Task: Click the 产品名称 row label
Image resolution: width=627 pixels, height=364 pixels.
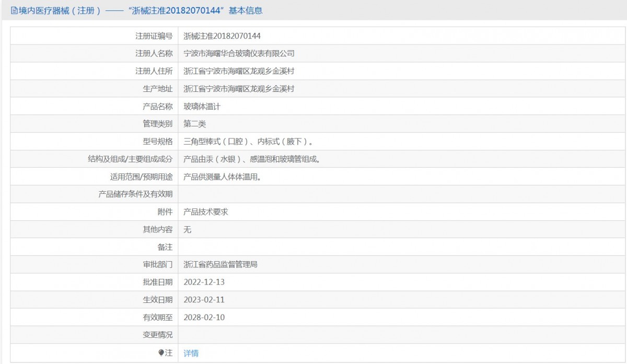Action: click(x=157, y=107)
